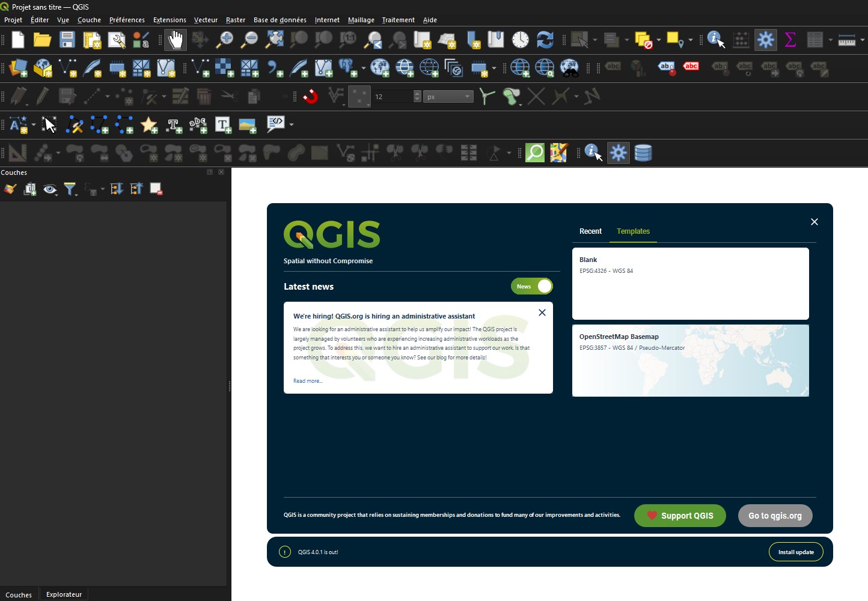Toggle snapping magnet icon
This screenshot has height=601, width=868.
tap(310, 96)
